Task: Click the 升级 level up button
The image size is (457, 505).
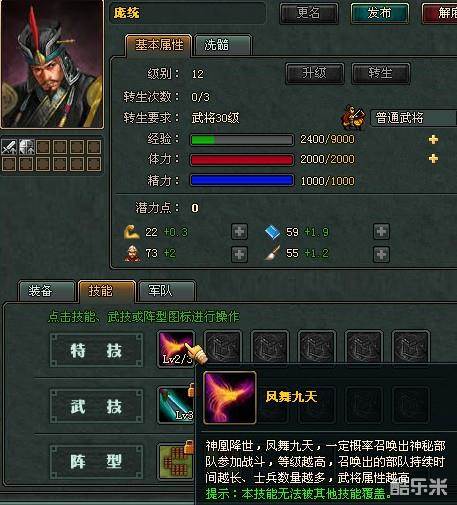Action: coord(315,73)
